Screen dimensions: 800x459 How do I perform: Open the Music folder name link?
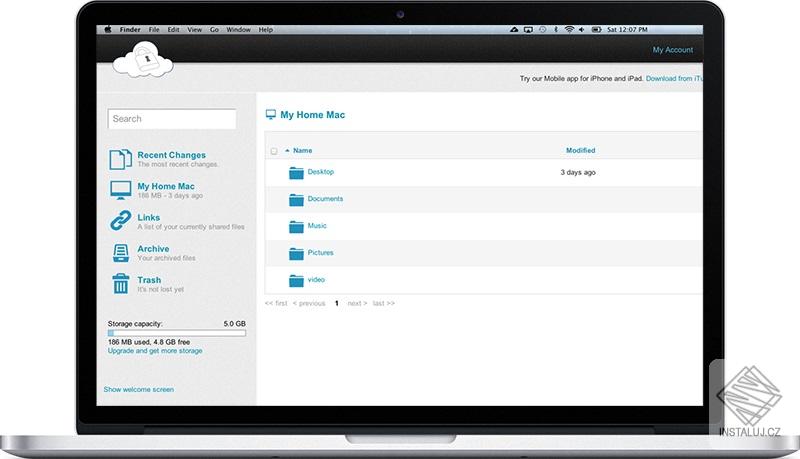[x=317, y=225]
